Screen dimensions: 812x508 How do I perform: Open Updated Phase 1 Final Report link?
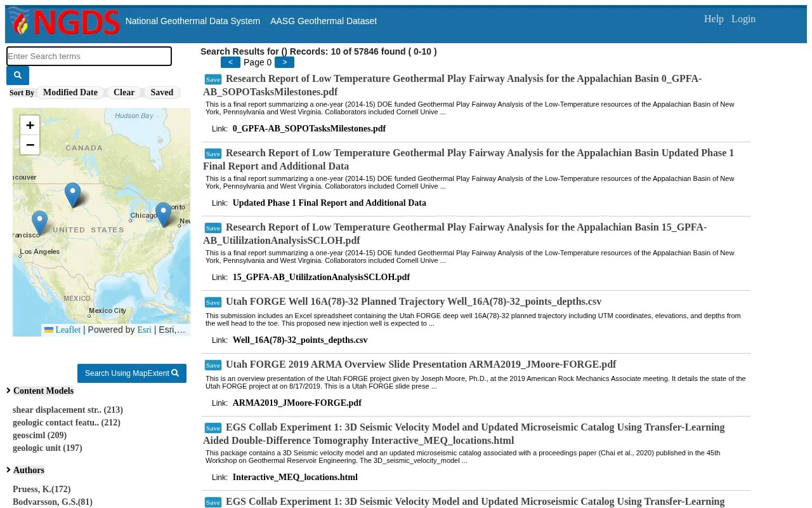[329, 203]
